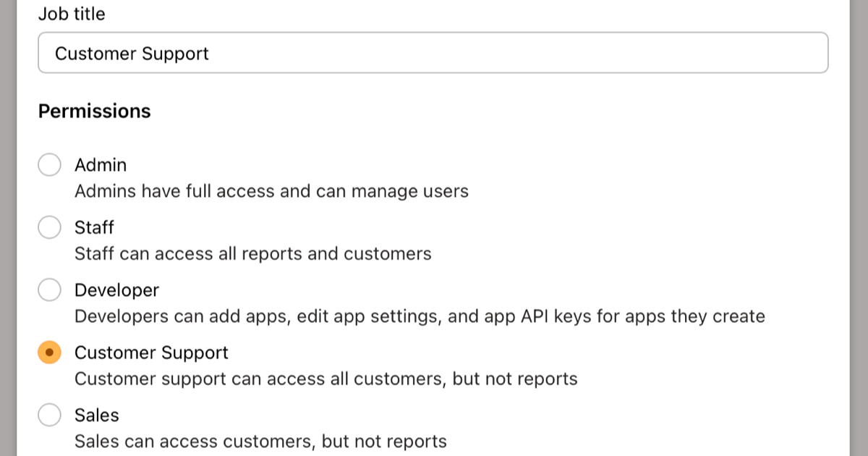Click the Sales customers description text
868x456 pixels.
pos(260,441)
